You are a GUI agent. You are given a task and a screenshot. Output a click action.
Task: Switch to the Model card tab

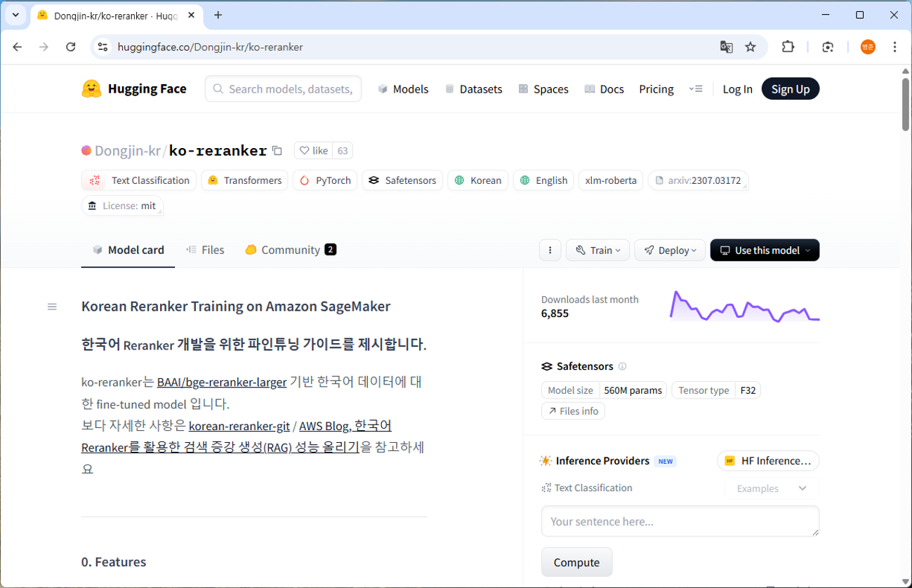(x=128, y=250)
